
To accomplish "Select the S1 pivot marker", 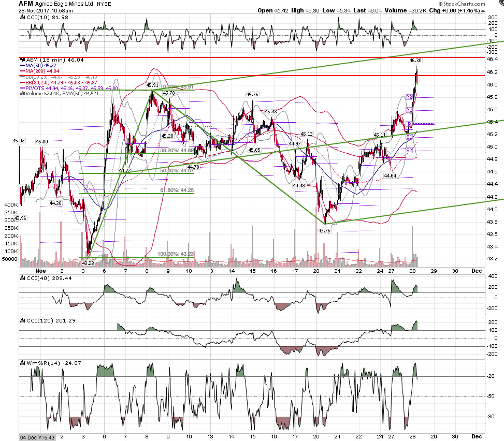I will pyautogui.click(x=409, y=137).
